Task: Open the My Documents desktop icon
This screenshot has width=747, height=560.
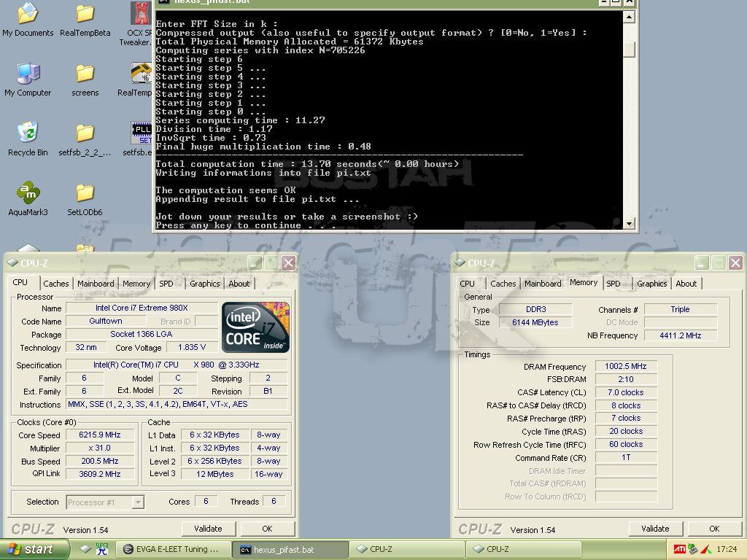Action: tap(28, 19)
